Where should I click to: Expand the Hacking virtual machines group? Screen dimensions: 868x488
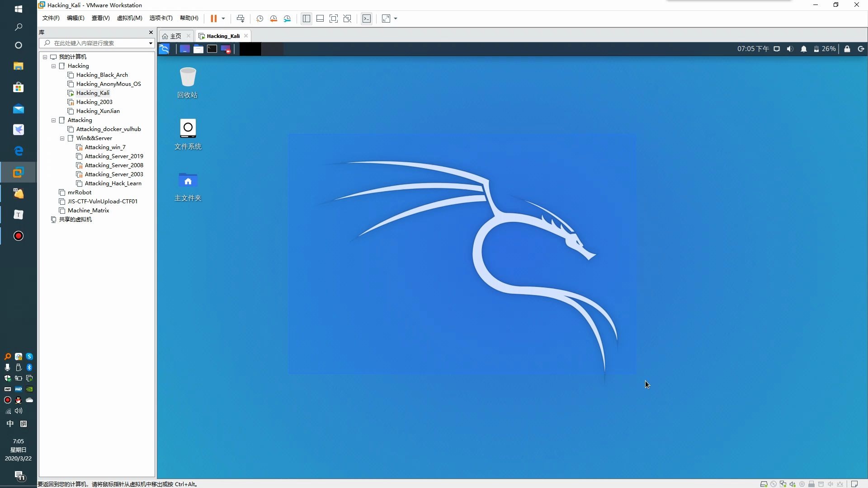point(53,66)
